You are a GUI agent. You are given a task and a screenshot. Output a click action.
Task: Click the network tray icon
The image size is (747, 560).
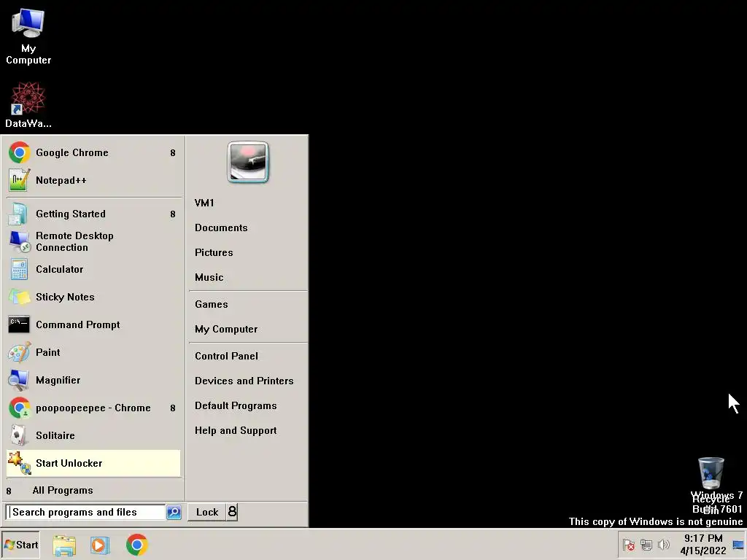coord(646,545)
